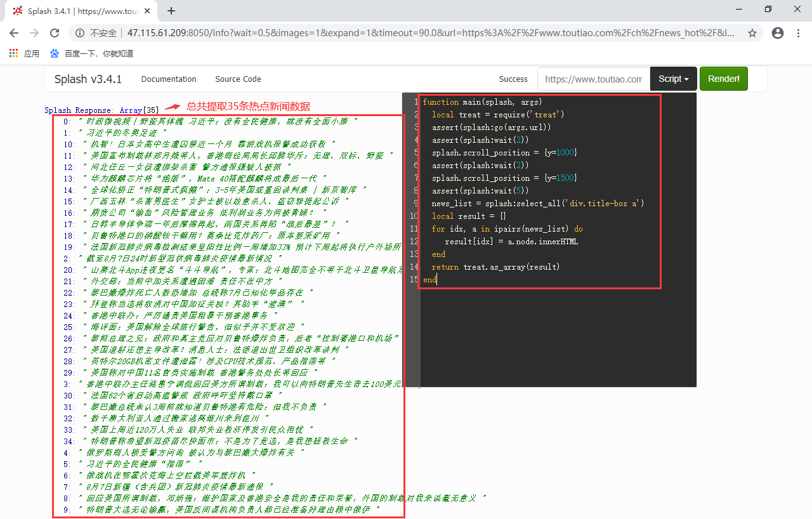
Task: Minimize the Chrome window
Action: pyautogui.click(x=739, y=9)
